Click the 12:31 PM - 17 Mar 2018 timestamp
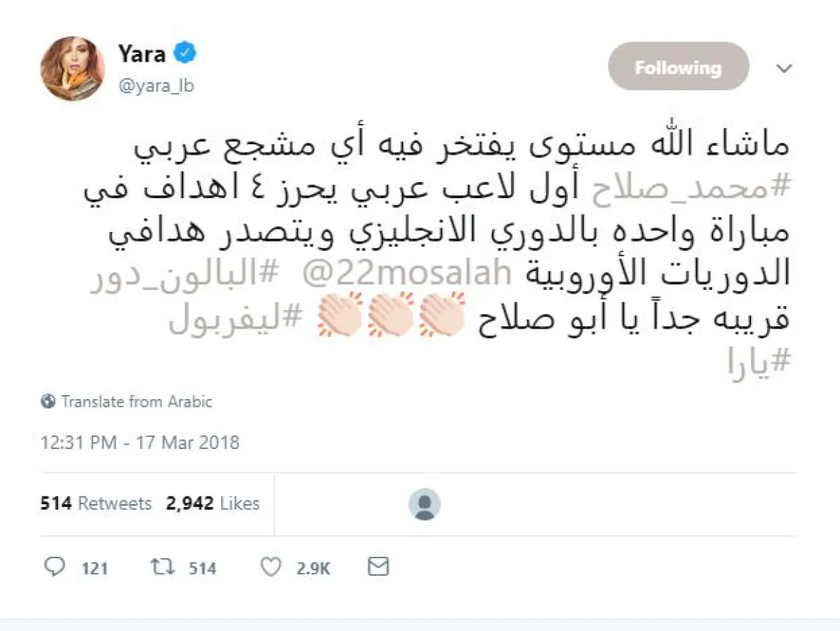The image size is (840, 631). [140, 443]
